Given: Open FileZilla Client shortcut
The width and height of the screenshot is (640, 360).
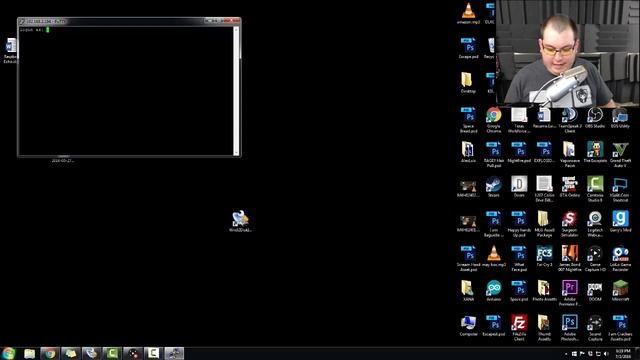Looking at the screenshot, I should (519, 327).
